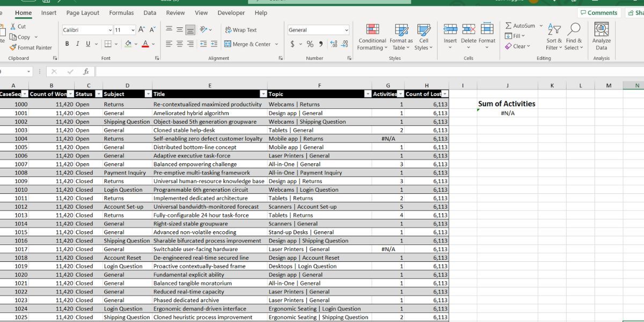
Task: Click the Orientation text angle icon
Action: [204, 30]
